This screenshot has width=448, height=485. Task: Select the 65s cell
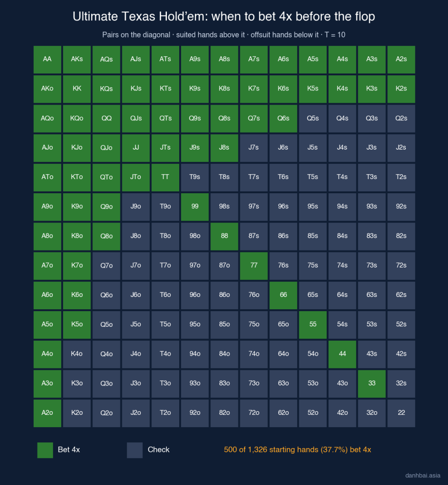[313, 296]
